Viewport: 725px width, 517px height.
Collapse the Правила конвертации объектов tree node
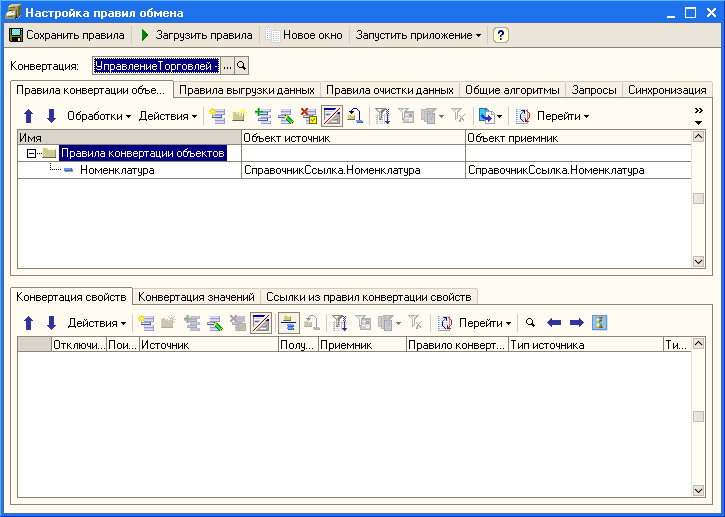coord(32,153)
